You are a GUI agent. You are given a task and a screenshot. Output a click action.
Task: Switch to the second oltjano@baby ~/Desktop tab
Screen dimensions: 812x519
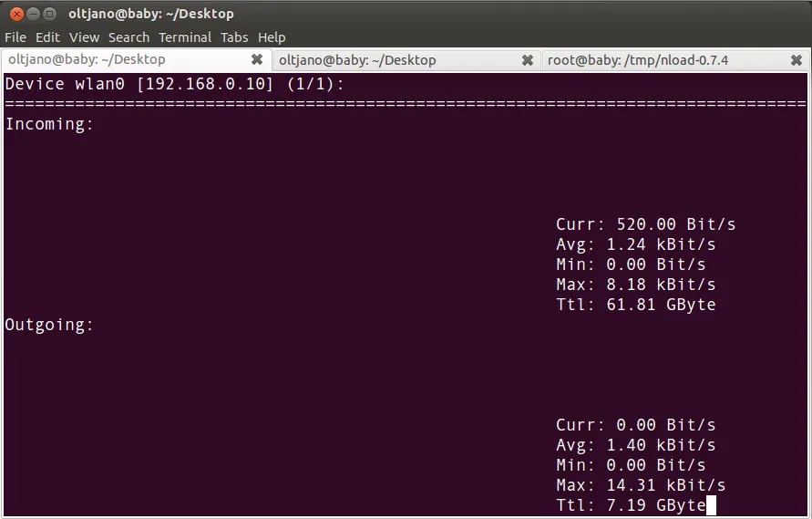(x=357, y=60)
